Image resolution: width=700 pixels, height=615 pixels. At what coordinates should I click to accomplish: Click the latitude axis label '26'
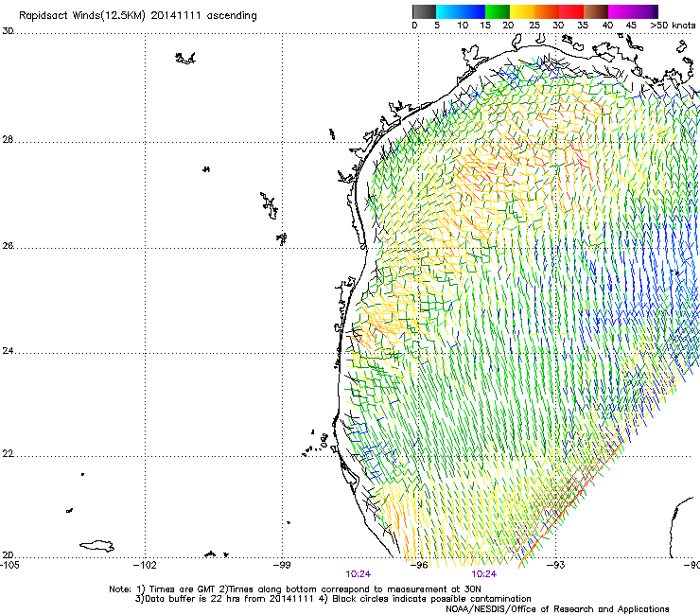point(8,246)
